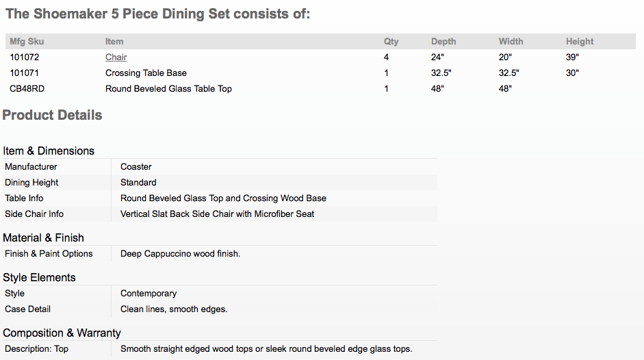
Task: Click the Product Details heading
Action: click(x=52, y=115)
